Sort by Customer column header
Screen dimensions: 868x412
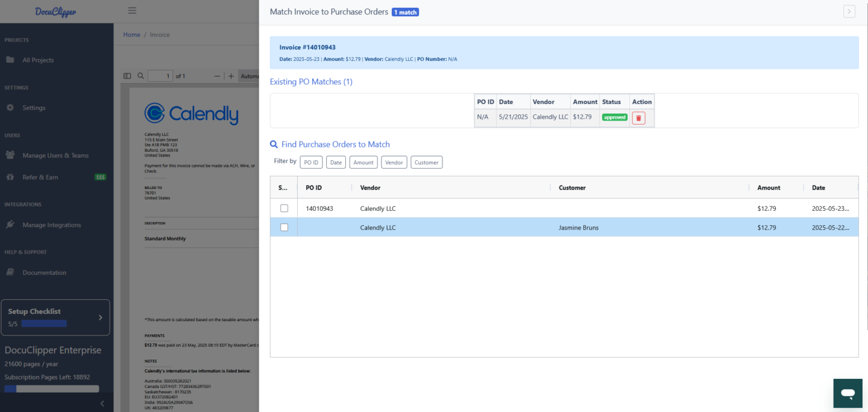(572, 188)
